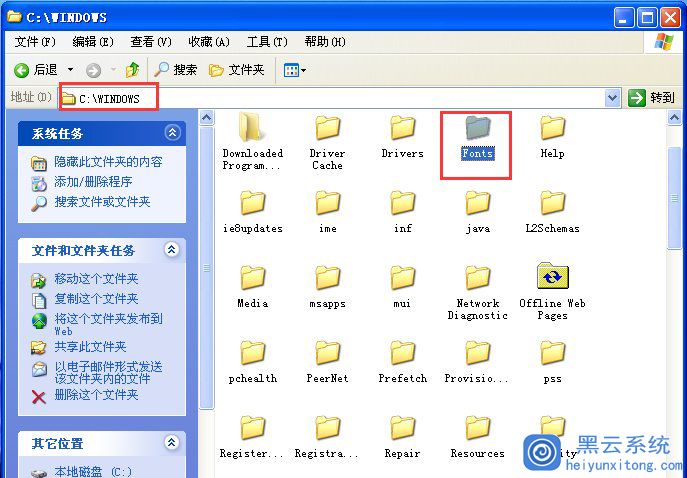Go up one folder level icon
Image resolution: width=687 pixels, height=478 pixels.
click(132, 70)
